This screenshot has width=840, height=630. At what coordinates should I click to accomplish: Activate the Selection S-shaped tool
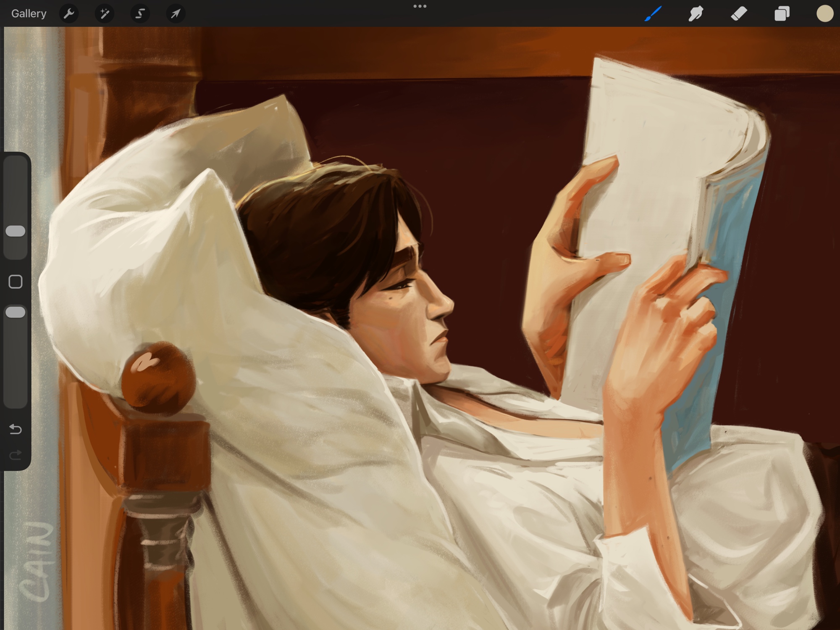(x=140, y=13)
